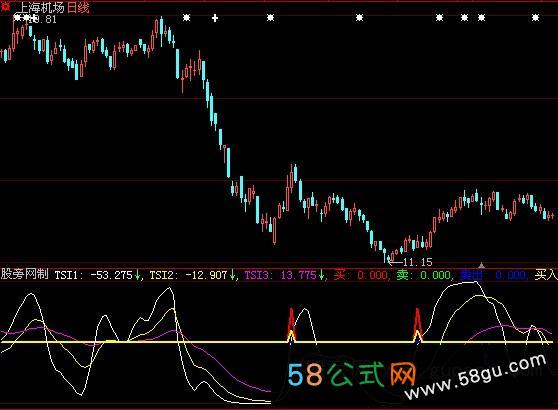The image size is (558, 410).
Task: Select the 上海机场 stock name title
Action: (41, 7)
